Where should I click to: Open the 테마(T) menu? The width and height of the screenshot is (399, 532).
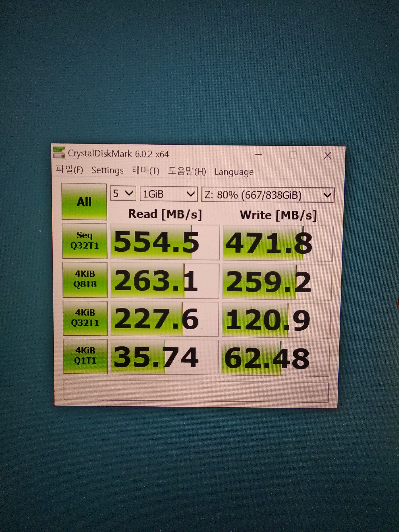point(146,171)
